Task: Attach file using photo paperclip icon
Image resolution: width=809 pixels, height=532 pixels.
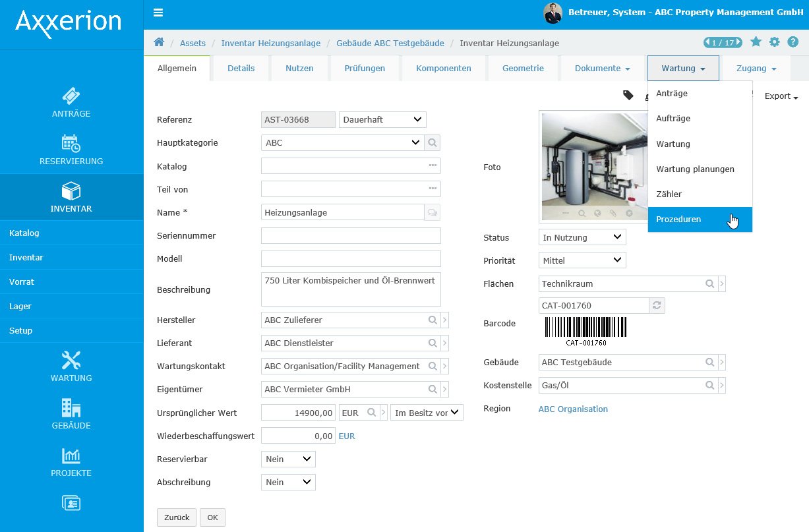Action: [613, 214]
